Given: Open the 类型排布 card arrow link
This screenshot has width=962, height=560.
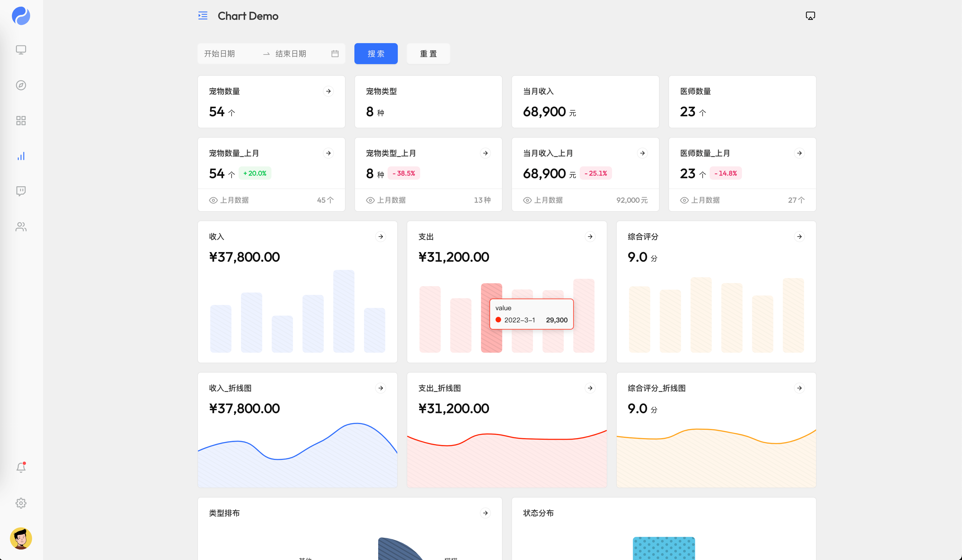Looking at the screenshot, I should 485,513.
